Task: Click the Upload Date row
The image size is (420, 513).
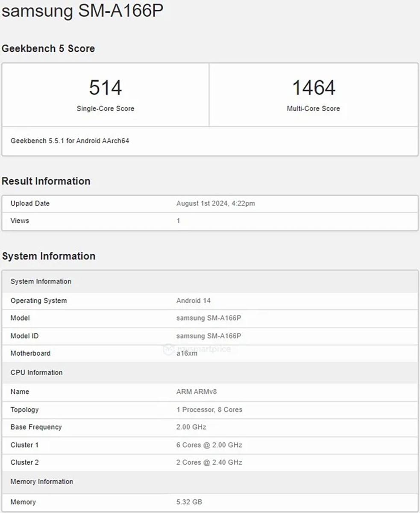Action: 128,203
